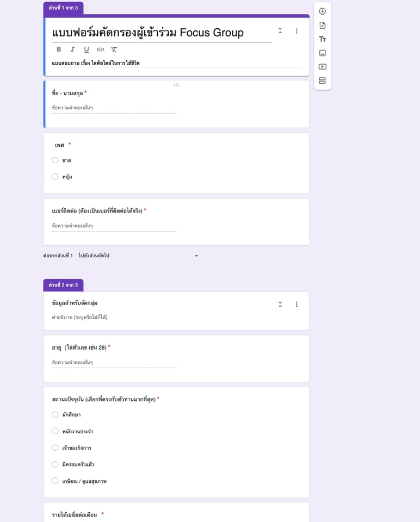Toggle underline formatting in description toolbar
This screenshot has height=522, width=420.
point(87,49)
